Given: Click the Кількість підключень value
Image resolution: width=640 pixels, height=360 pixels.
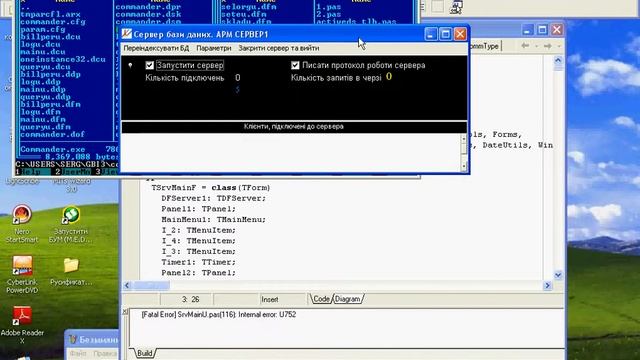Looking at the screenshot, I should (238, 78).
